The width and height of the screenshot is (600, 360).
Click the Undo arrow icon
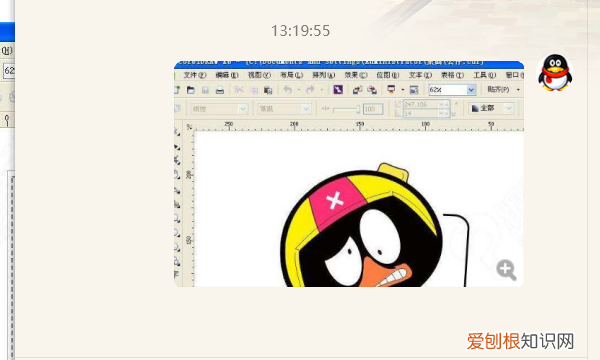(288, 90)
